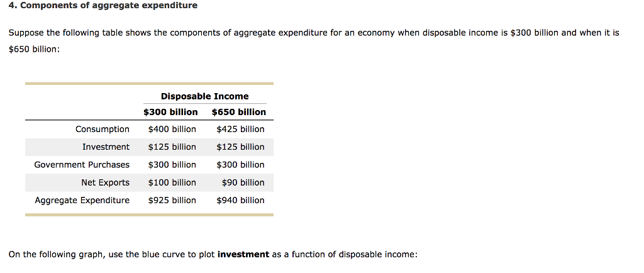Click the Net Exports row label
Viewport: 644px width, 273px height.
pos(105,182)
